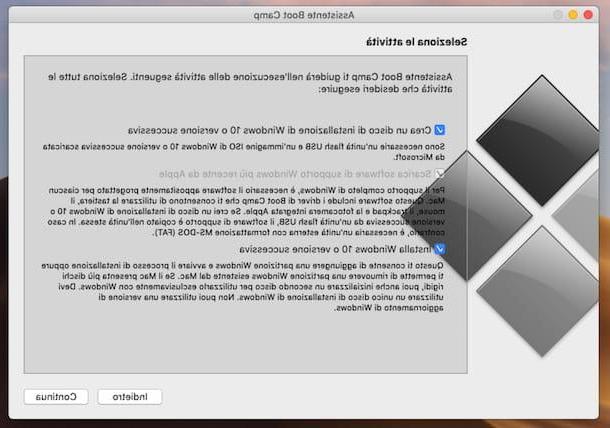The height and width of the screenshot is (428, 610).
Task: Click the Continua button
Action: 56,396
